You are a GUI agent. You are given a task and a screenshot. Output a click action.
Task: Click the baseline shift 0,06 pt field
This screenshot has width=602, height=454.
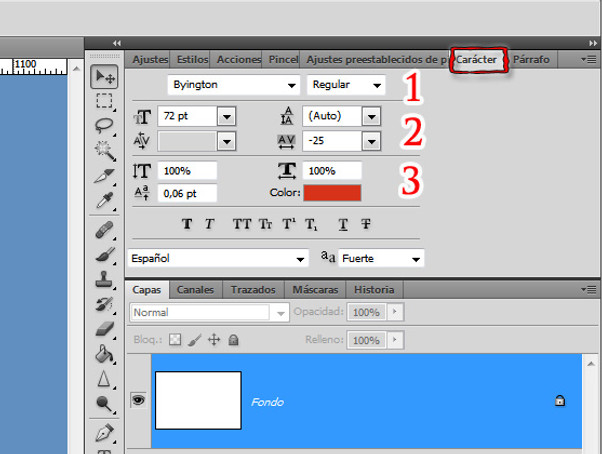pyautogui.click(x=187, y=193)
